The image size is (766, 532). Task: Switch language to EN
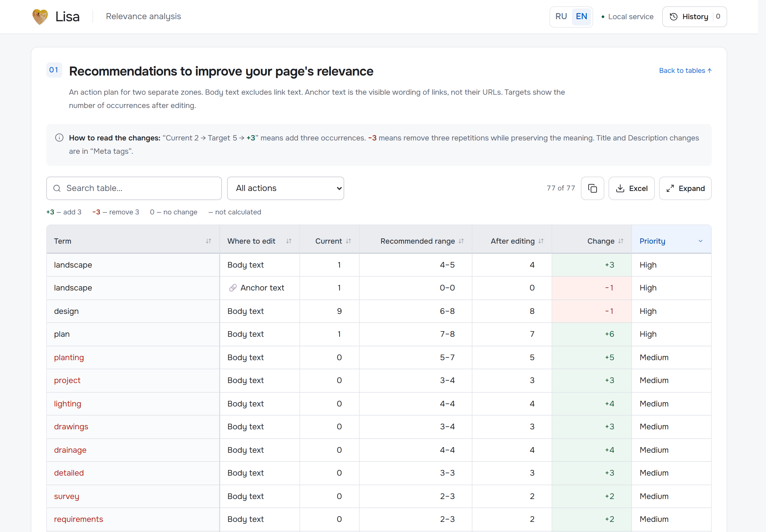pos(581,17)
